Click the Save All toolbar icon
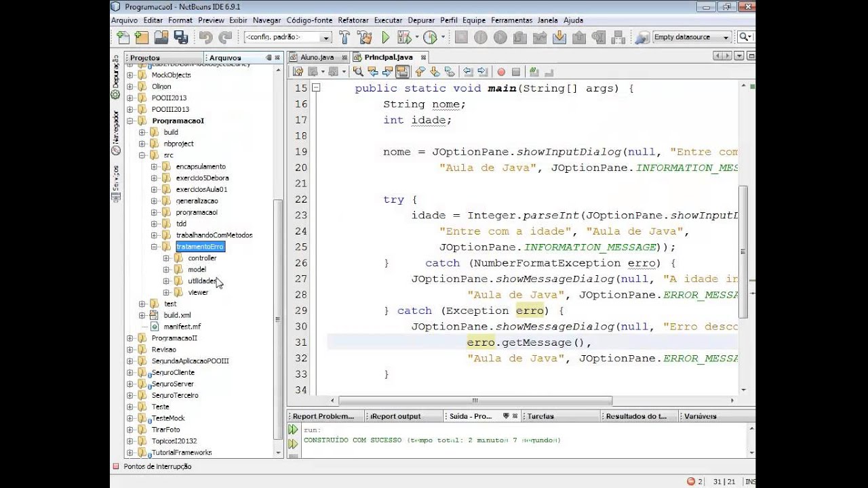 click(181, 37)
